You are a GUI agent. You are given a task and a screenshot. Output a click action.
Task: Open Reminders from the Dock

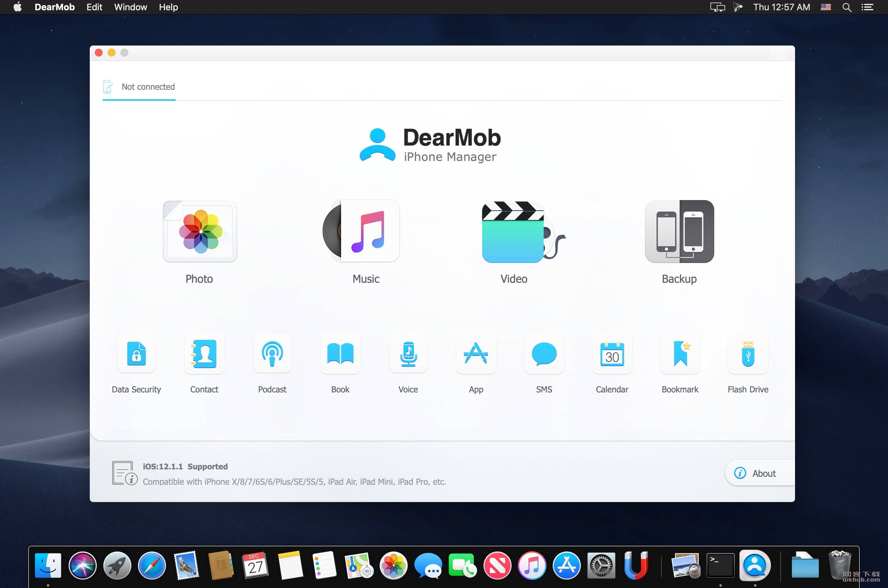point(324,565)
